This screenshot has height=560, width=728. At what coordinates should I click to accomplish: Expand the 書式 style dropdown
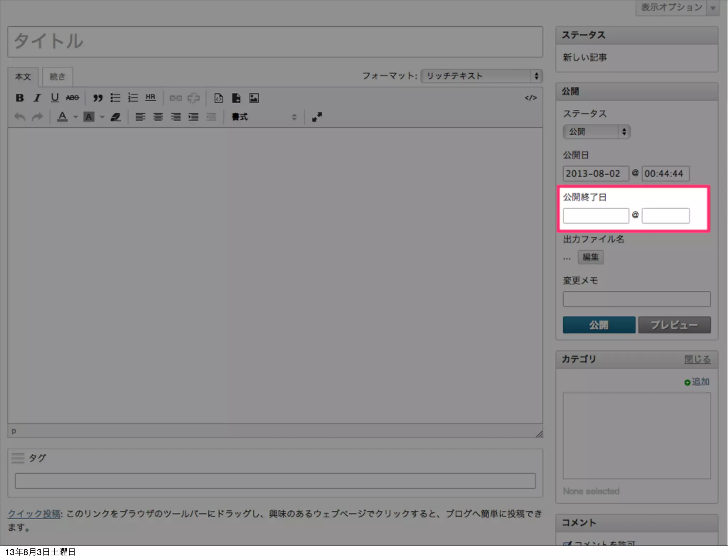[263, 117]
